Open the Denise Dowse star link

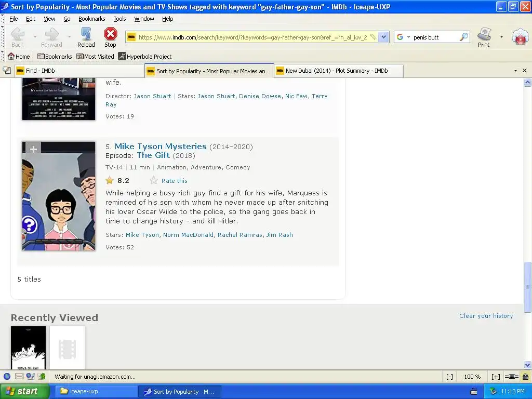click(x=260, y=96)
